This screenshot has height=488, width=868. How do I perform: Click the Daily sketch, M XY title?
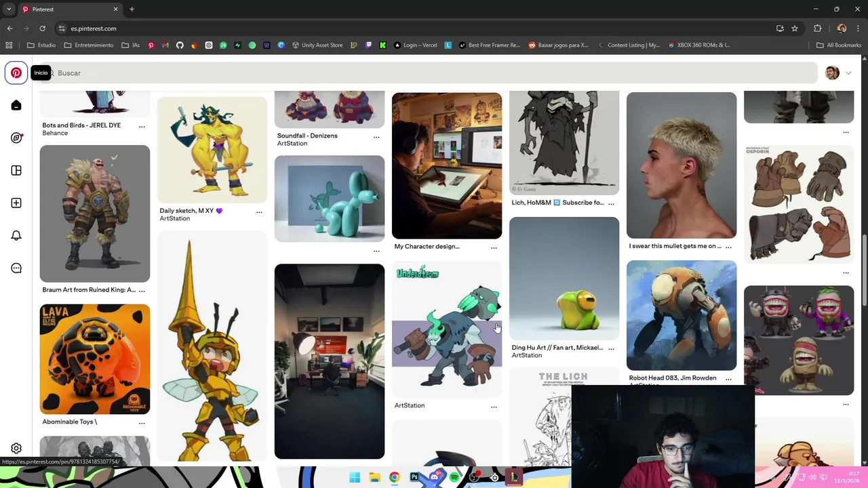(x=191, y=211)
